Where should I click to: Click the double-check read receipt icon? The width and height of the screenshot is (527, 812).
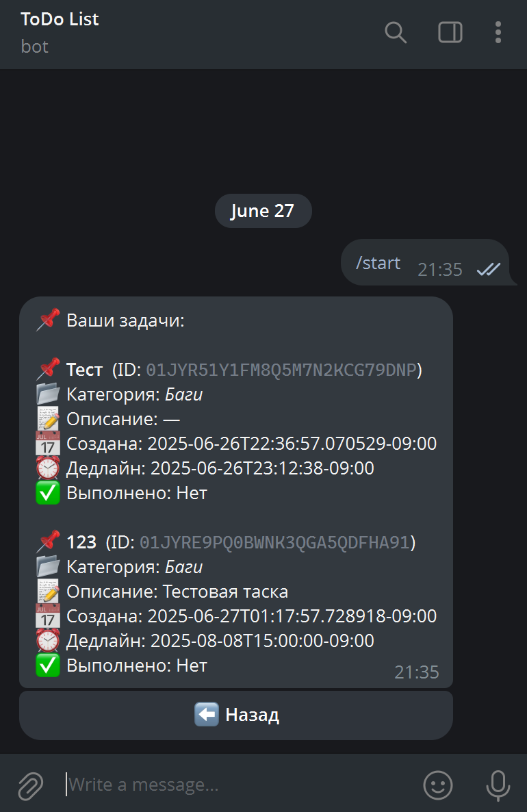click(x=489, y=269)
